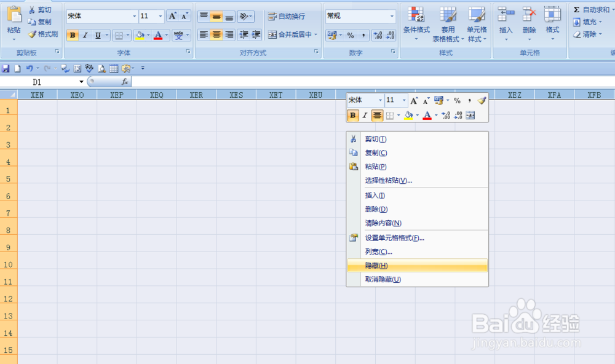
Task: Choose Hide (隐藏) from the context menu
Action: pyautogui.click(x=418, y=266)
